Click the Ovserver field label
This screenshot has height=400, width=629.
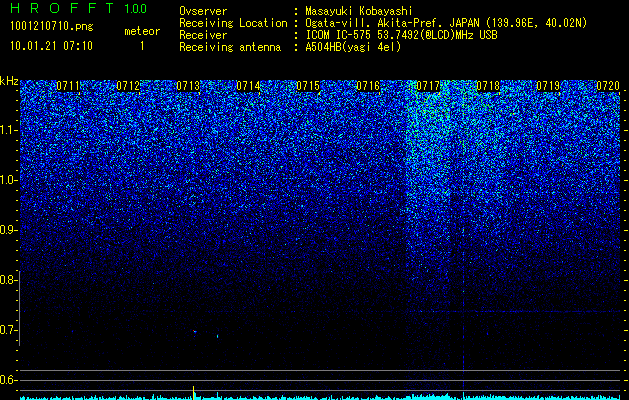pos(203,11)
